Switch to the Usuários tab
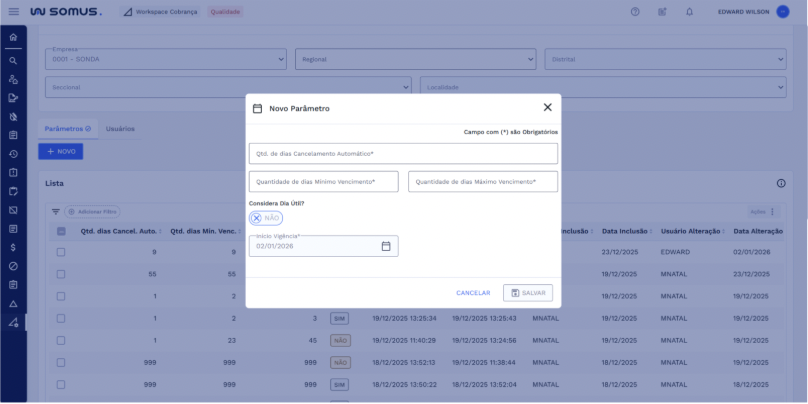The height and width of the screenshot is (404, 808). tap(120, 129)
